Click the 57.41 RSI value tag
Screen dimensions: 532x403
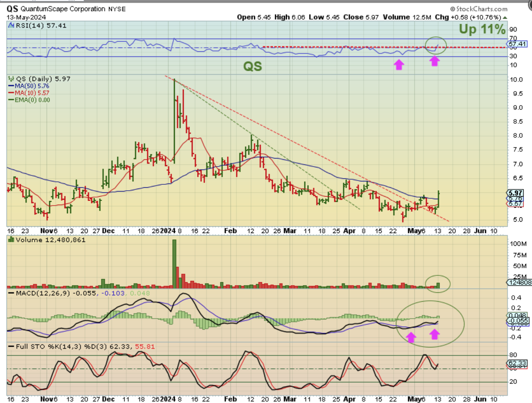(x=516, y=44)
